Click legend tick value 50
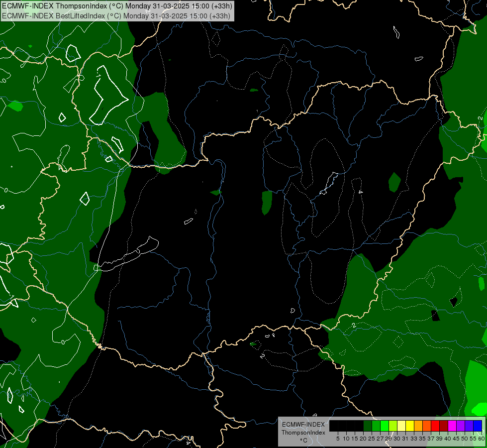This screenshot has height=448, width=487. [465, 439]
